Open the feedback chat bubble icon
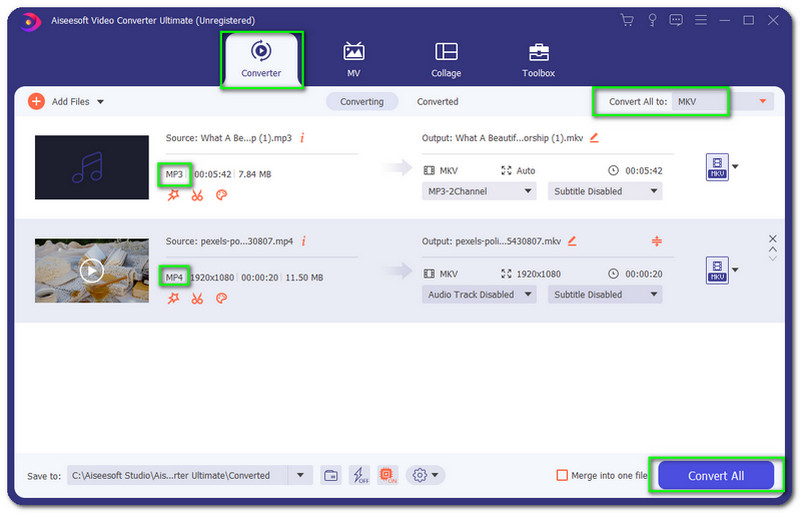Screen dimensions: 800x513 676,20
